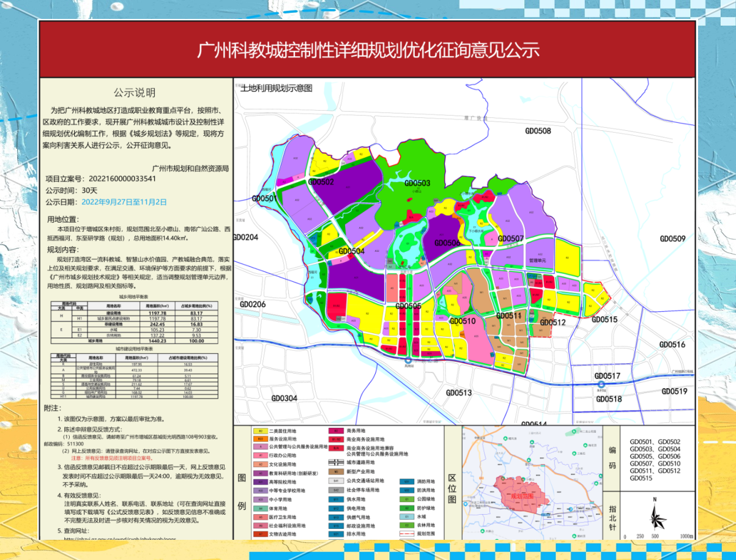Click the GD0506 map unit label
Viewport: 736px width, 560px height.
447,243
